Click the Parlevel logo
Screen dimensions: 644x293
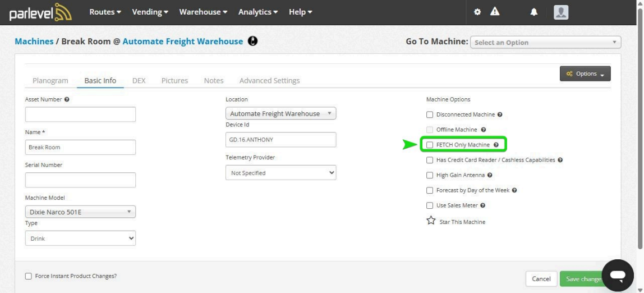tap(40, 12)
